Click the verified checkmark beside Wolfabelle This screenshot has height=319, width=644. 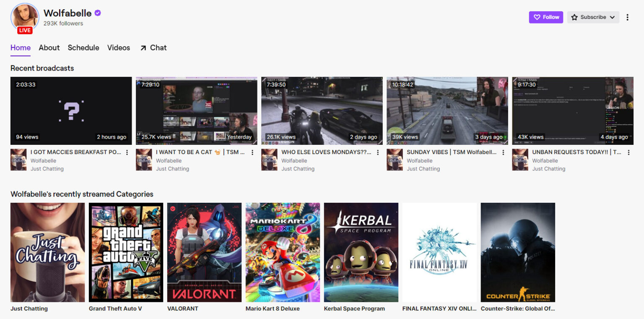tap(97, 13)
